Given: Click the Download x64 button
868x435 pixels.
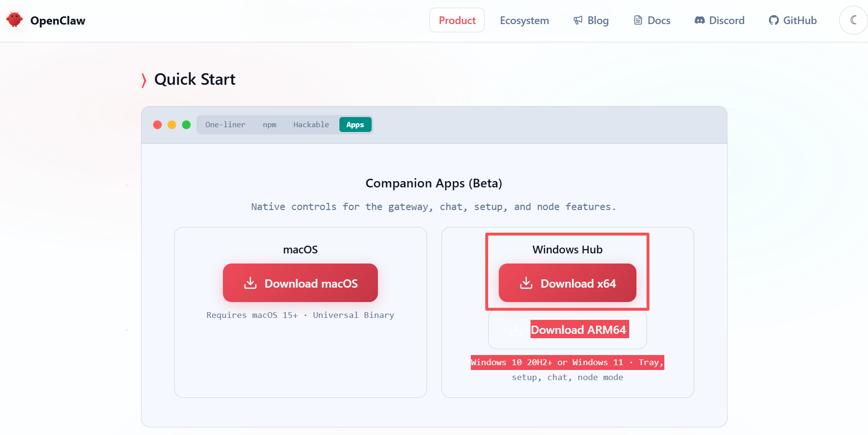Looking at the screenshot, I should tap(568, 283).
